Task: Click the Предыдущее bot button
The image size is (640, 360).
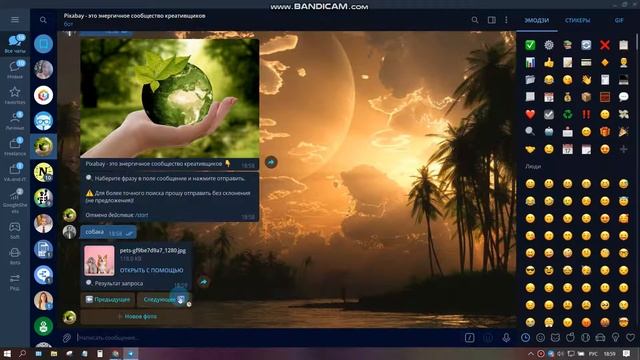Action: [108, 300]
